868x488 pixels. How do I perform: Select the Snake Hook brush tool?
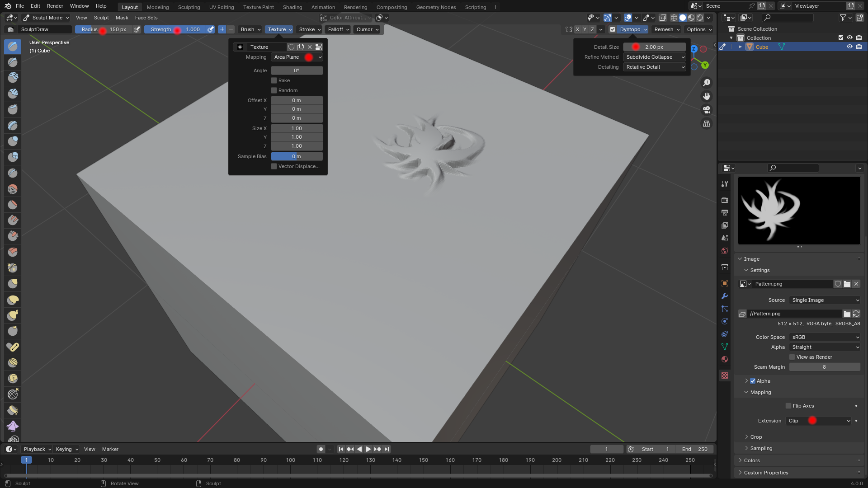[x=13, y=315]
